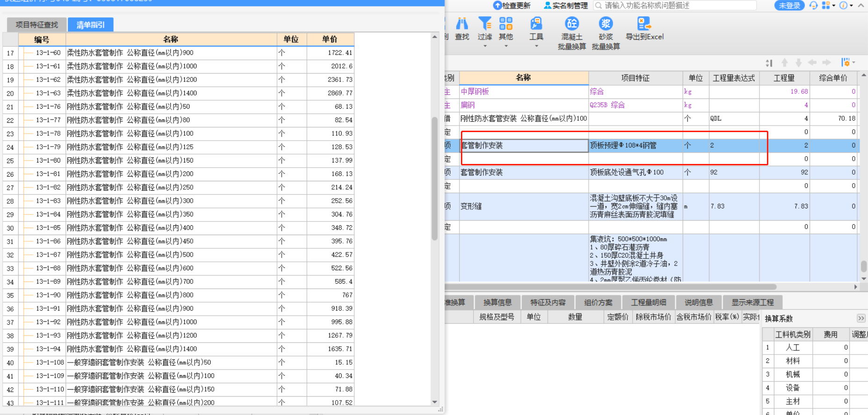Viewport: 868px width, 415px height.
Task: Open the 其他 grid icon
Action: pyautogui.click(x=506, y=23)
